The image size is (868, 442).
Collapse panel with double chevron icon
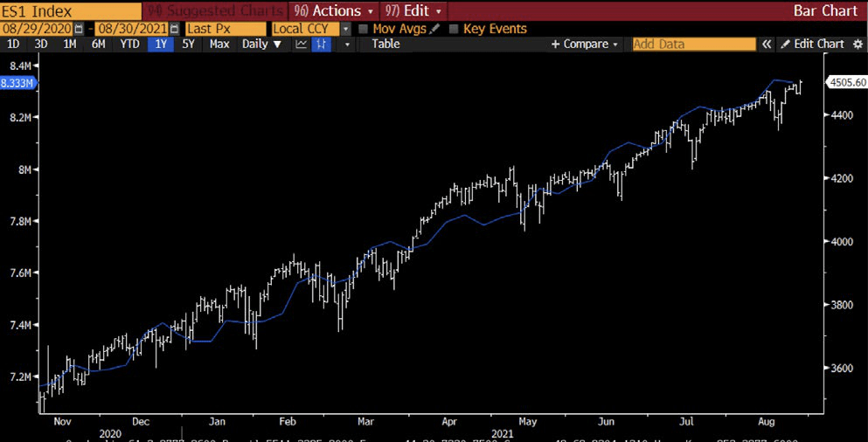coord(767,44)
